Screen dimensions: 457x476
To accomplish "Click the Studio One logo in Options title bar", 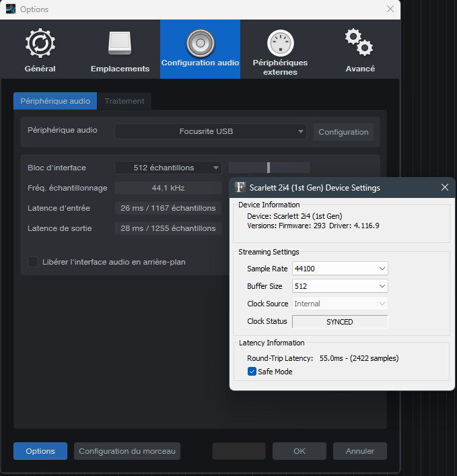I will point(11,9).
